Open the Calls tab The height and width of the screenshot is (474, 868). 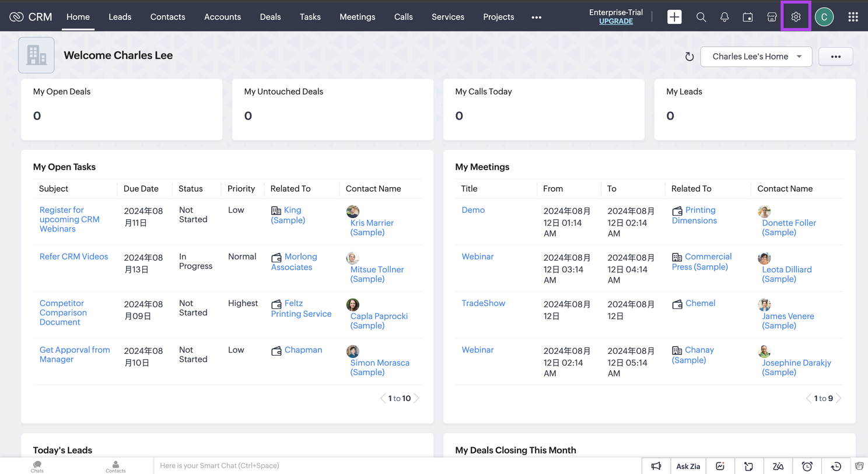403,17
